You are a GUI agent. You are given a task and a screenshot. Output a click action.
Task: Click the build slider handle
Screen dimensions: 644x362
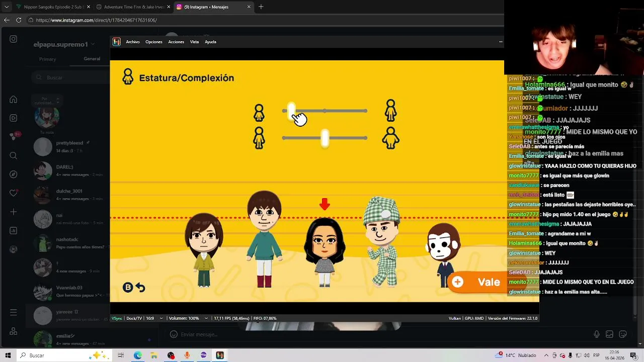point(325,138)
